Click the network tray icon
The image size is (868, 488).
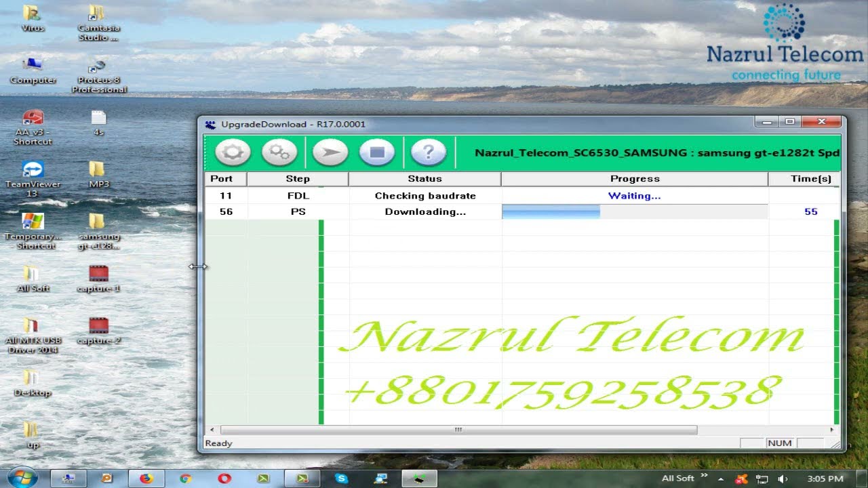coord(762,479)
